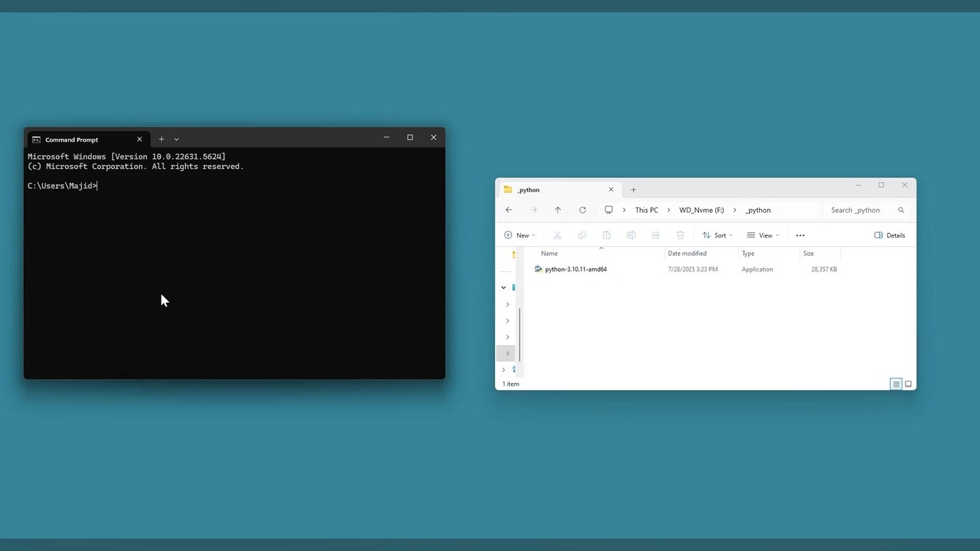Go back in File Explorer
The image size is (980, 551).
[x=509, y=210]
